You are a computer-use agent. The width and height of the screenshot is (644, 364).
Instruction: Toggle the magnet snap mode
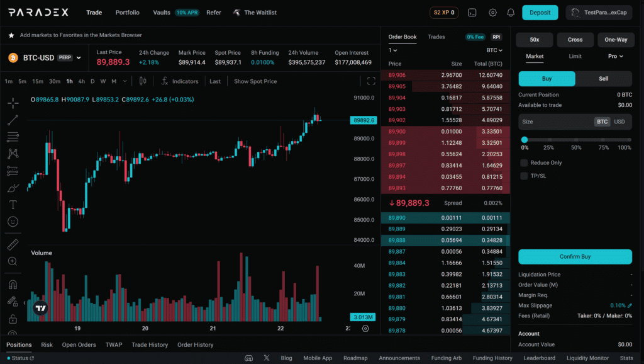[13, 285]
